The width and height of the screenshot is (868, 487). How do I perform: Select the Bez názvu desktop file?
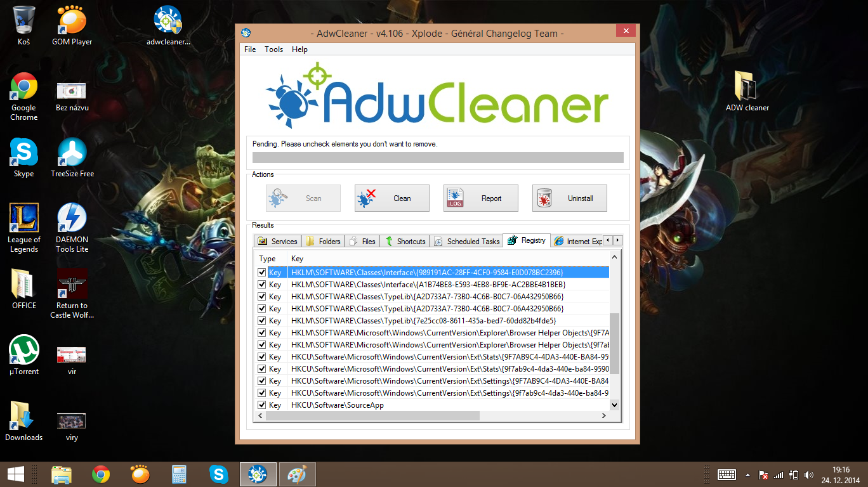point(72,96)
